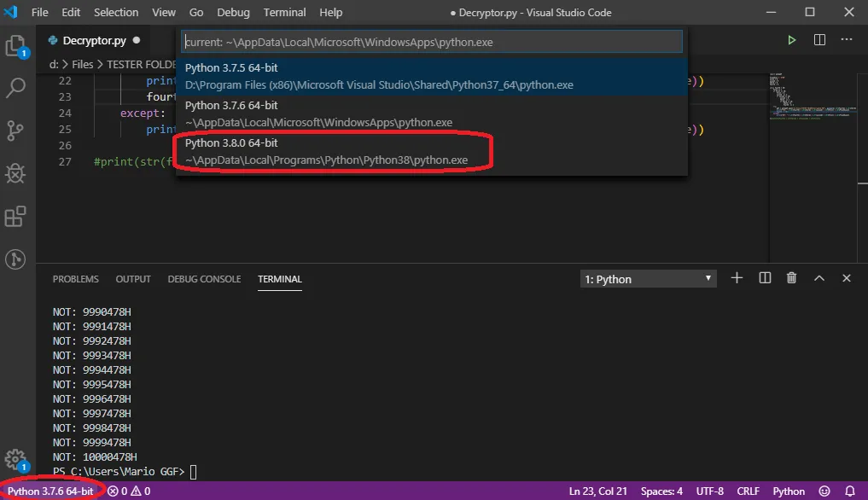
Task: Choose Python 3.8.0 64-bit interpreter
Action: coord(432,151)
